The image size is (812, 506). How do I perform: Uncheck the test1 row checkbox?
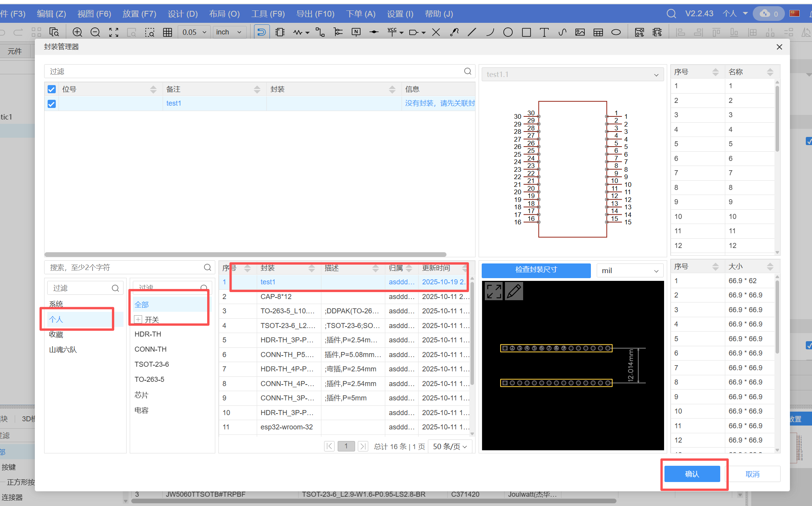(52, 104)
